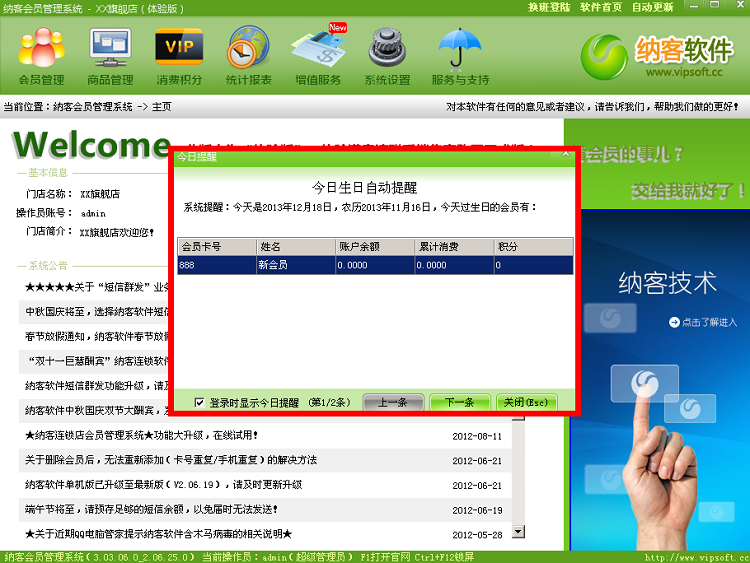Select the 会员卡号 column header

coord(217,246)
